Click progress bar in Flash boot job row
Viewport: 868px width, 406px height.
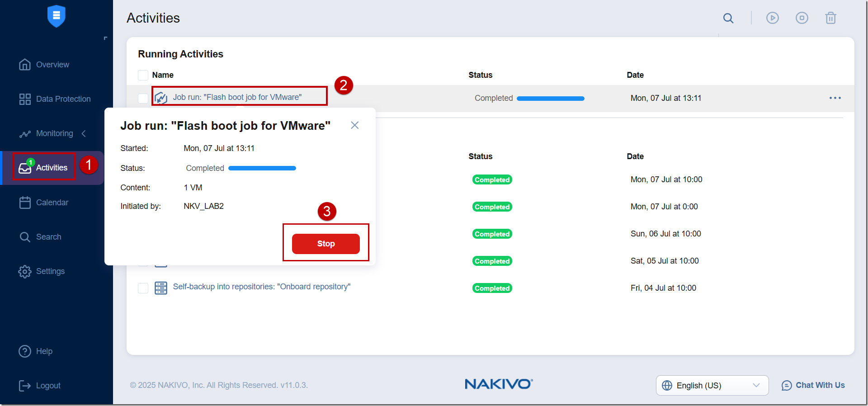click(551, 99)
